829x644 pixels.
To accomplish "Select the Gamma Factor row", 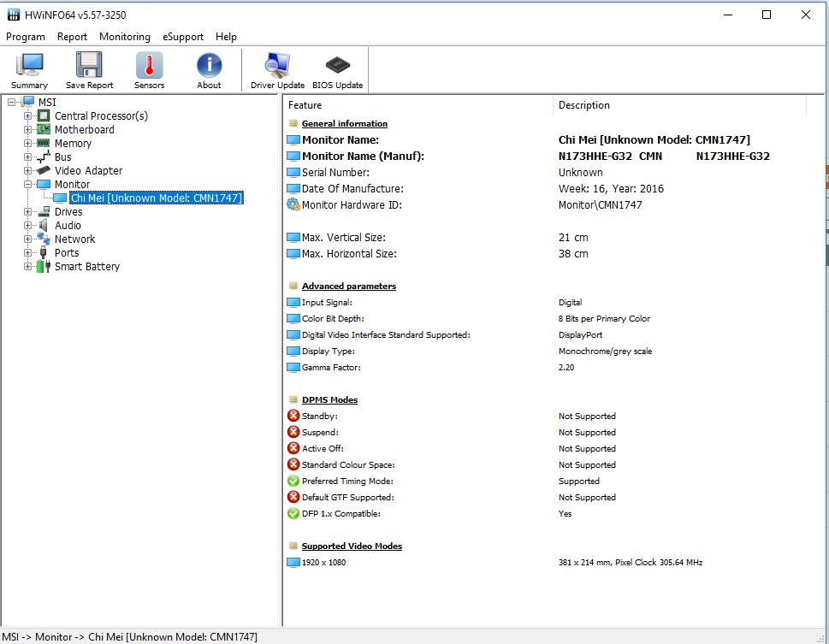I will 553,368.
